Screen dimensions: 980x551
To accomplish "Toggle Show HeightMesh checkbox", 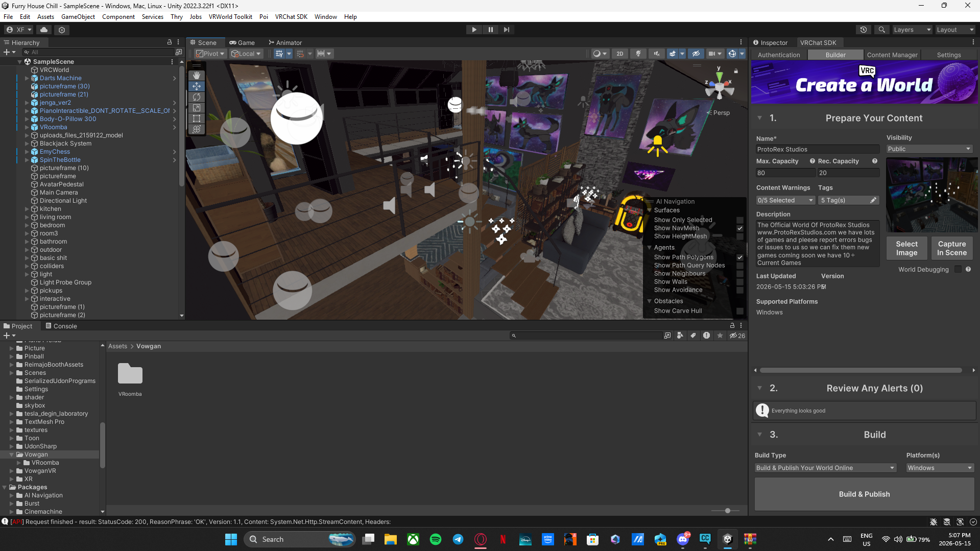I will (740, 236).
